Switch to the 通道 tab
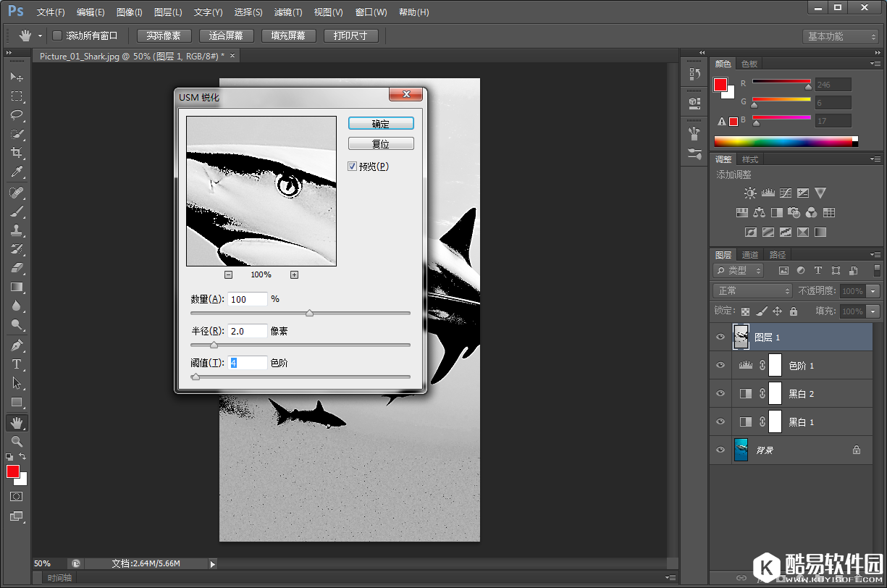 coord(750,255)
